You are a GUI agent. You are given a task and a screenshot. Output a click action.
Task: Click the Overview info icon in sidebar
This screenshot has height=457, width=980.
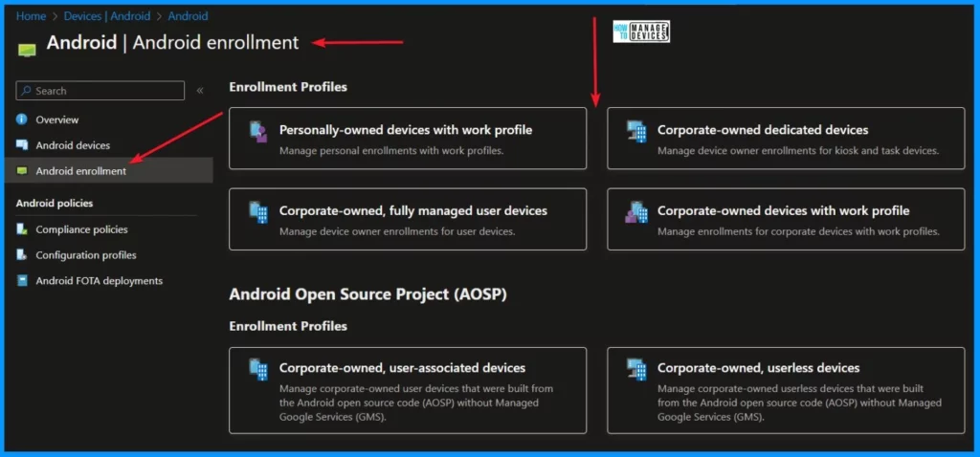click(x=22, y=120)
